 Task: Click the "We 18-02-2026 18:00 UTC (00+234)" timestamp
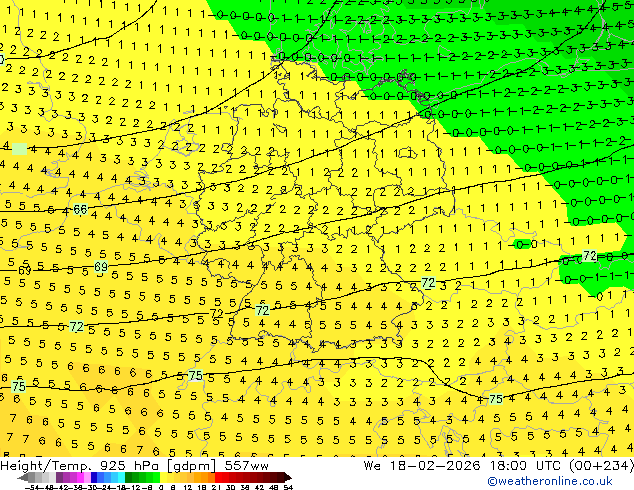(498, 466)
